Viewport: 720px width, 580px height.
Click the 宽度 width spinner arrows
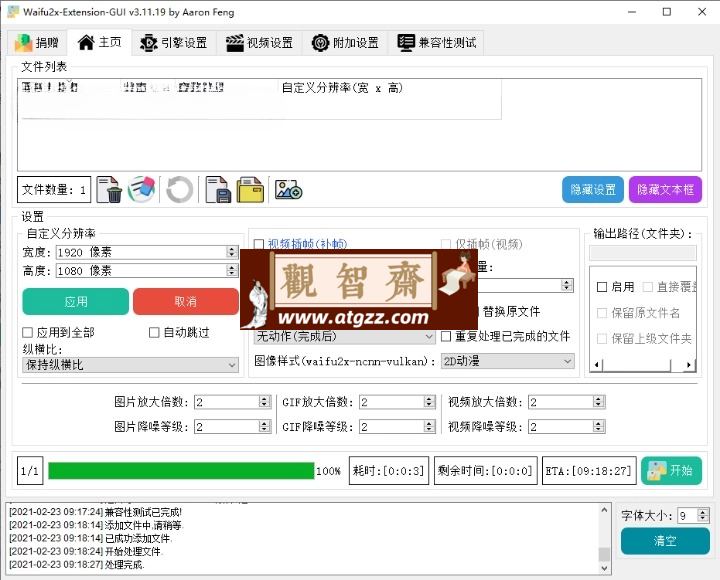(x=232, y=252)
